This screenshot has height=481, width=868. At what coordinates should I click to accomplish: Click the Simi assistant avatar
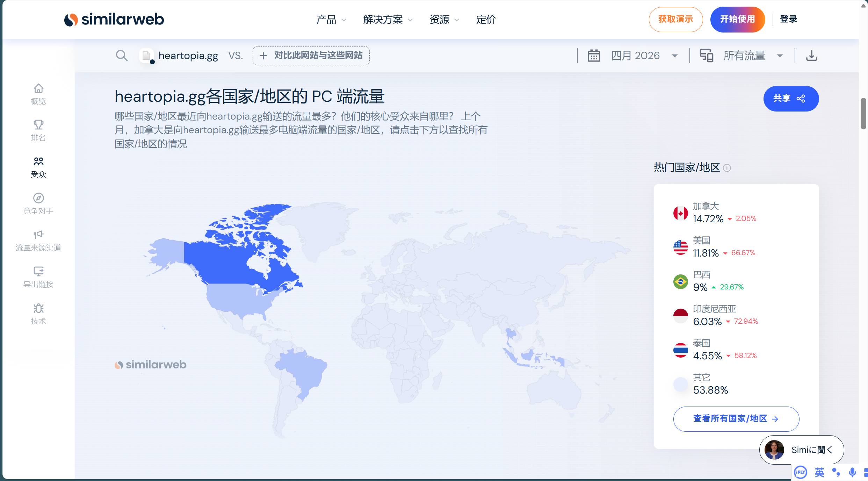pos(774,450)
